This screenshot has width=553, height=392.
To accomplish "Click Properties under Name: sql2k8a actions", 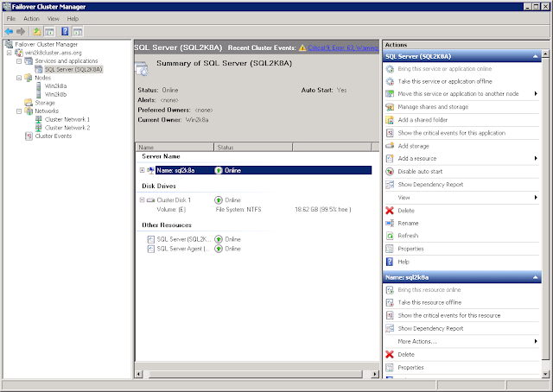I will coord(410,367).
